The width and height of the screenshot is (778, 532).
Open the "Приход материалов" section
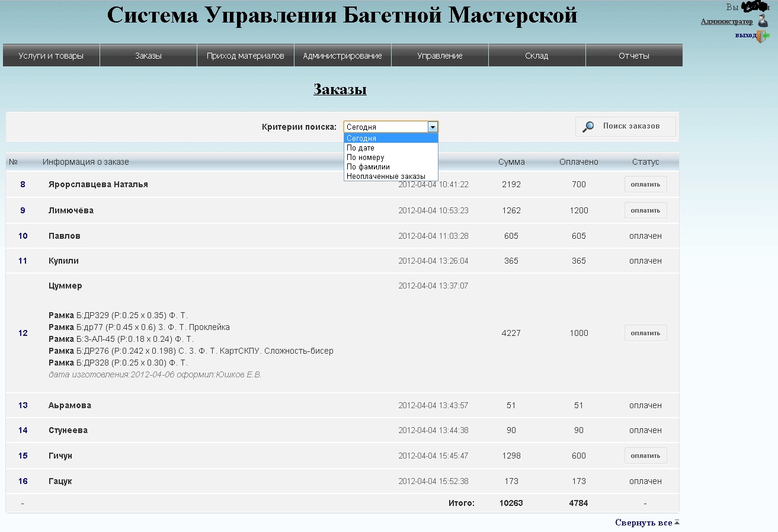click(245, 55)
